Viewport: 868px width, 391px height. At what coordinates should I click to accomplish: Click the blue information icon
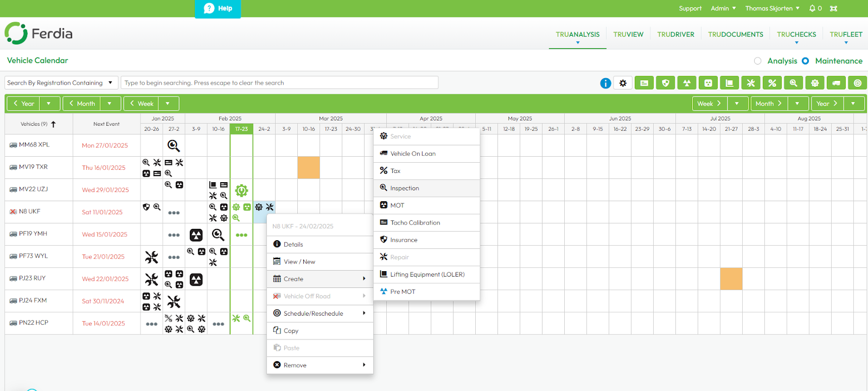point(605,83)
